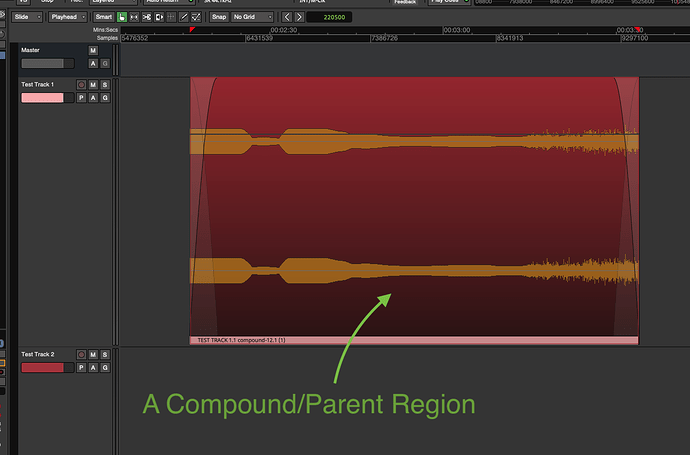690x455 pixels.
Task: Select the Range tool icon
Action: click(135, 17)
